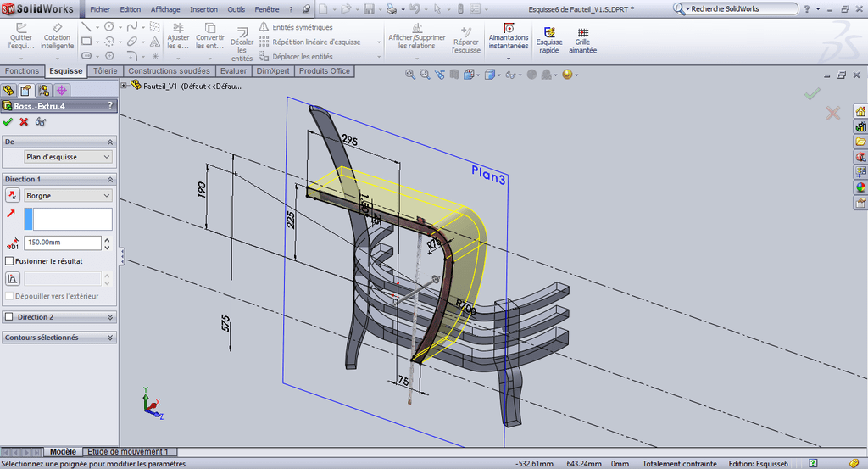868x469 pixels.
Task: Collapse the De section
Action: pyautogui.click(x=109, y=142)
